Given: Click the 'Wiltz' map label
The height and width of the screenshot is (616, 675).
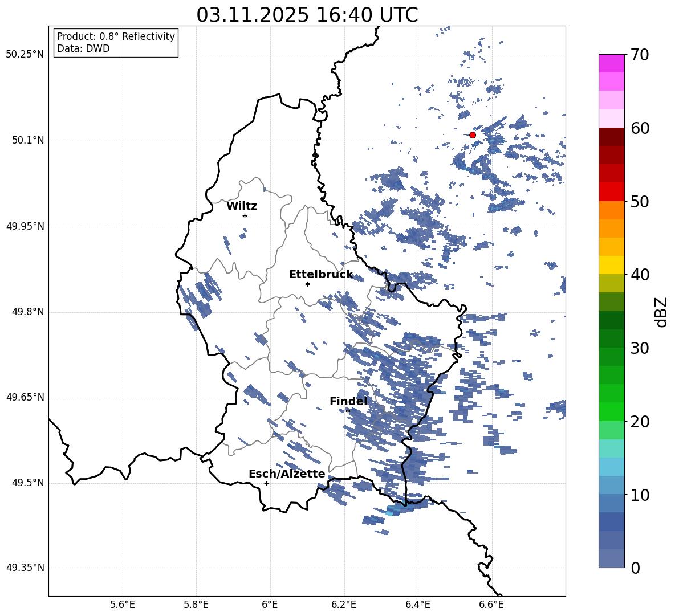Looking at the screenshot, I should [x=242, y=206].
